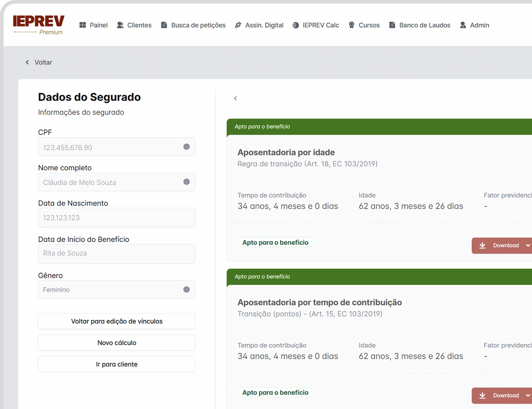The width and height of the screenshot is (532, 409).
Task: Click Regra de transição (Art. 18, EC 103/2019) text
Action: coord(308,164)
